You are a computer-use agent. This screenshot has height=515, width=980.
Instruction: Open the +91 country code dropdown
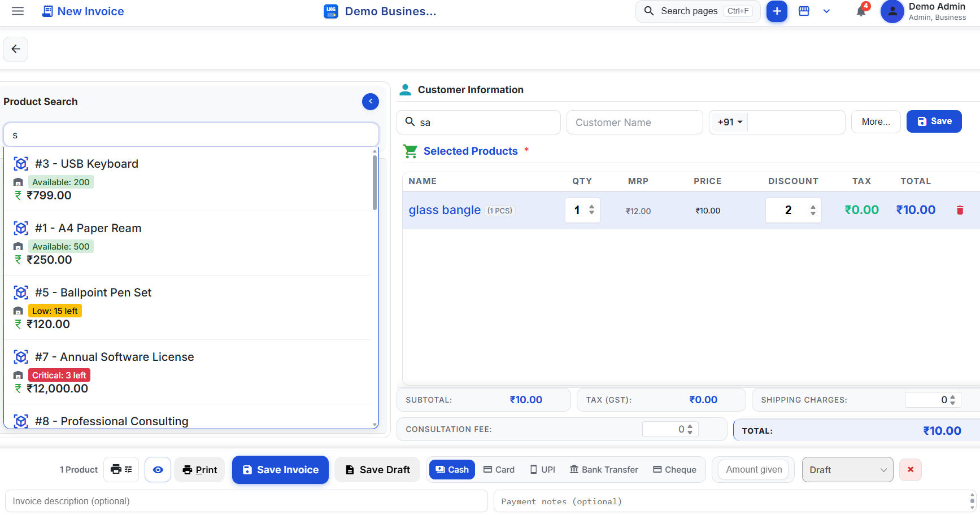pos(729,122)
